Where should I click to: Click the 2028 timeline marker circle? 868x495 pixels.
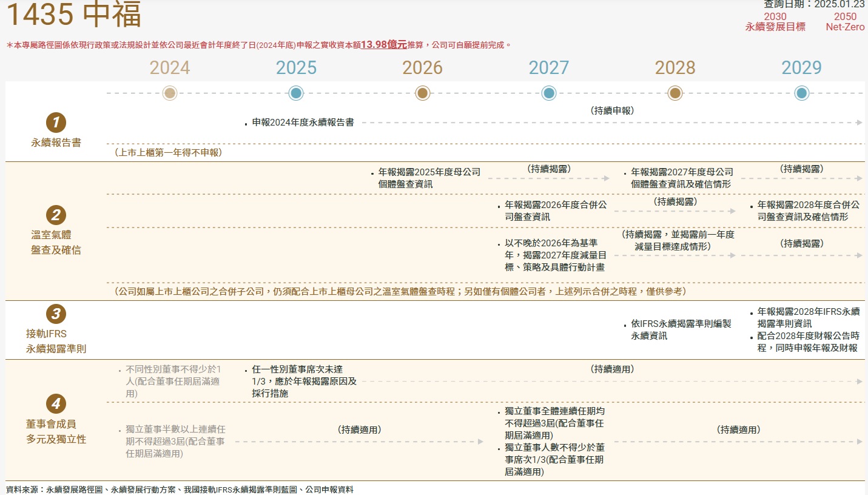coord(675,93)
